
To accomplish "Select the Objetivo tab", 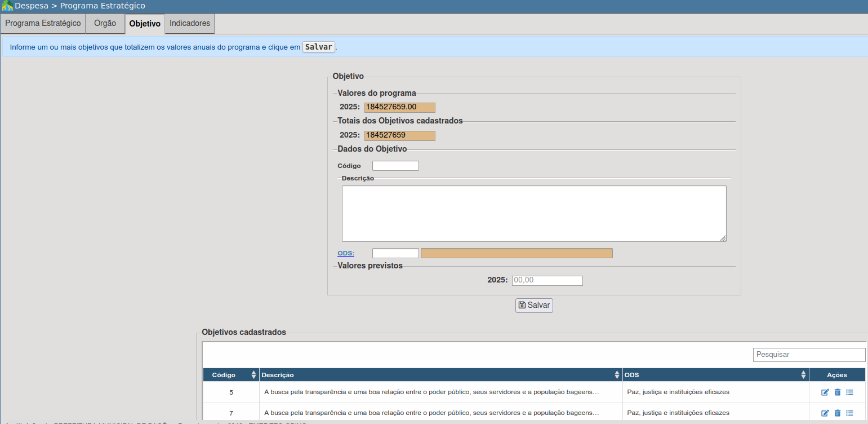I will tap(145, 24).
